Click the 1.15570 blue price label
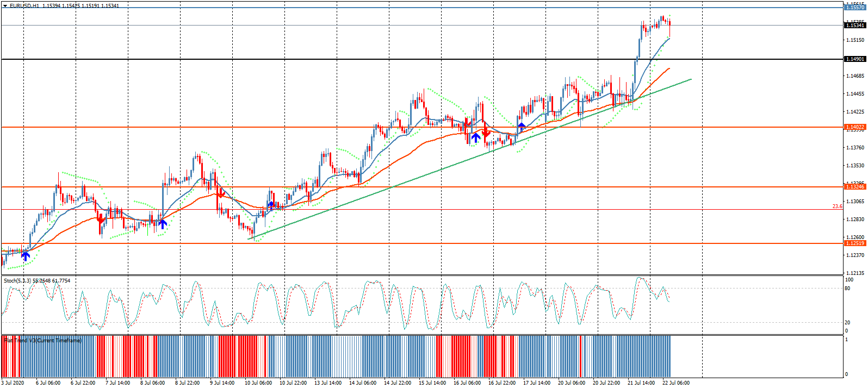The width and height of the screenshot is (868, 389). 854,8
